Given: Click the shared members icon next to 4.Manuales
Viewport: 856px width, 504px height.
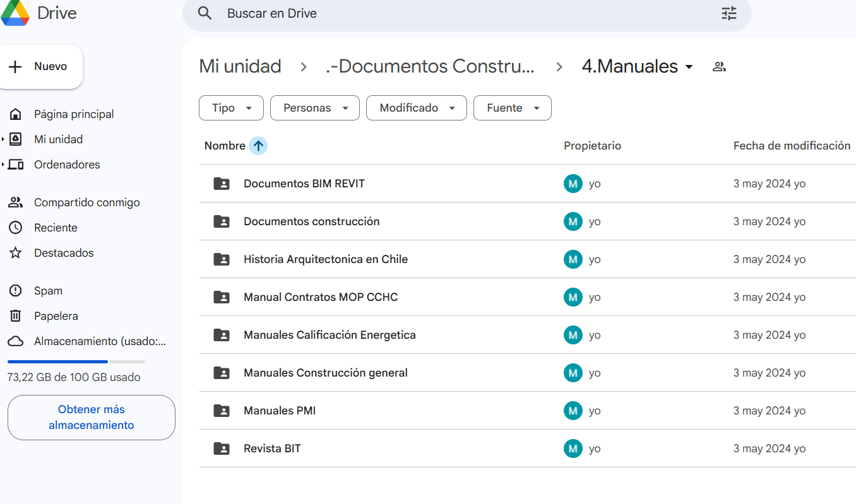Looking at the screenshot, I should pos(719,66).
